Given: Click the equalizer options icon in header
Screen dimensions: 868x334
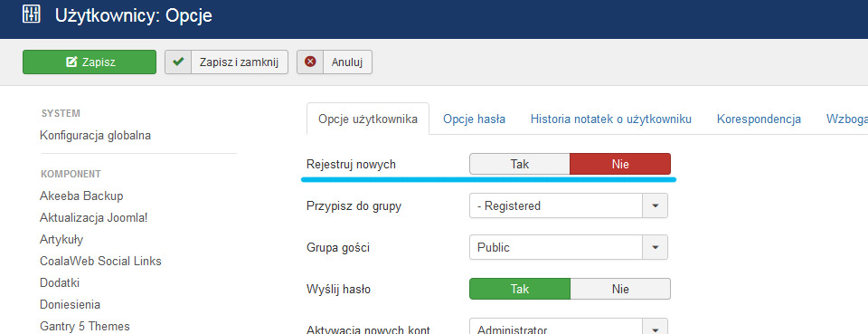Looking at the screenshot, I should coord(32,14).
